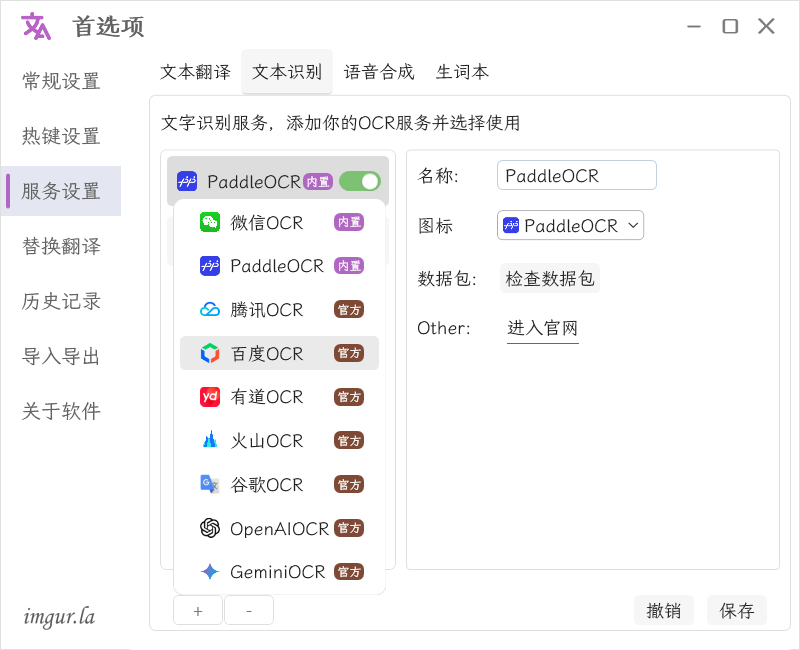Screen dimensions: 800x650
Task: Click the minus button to remove service
Action: 249,610
